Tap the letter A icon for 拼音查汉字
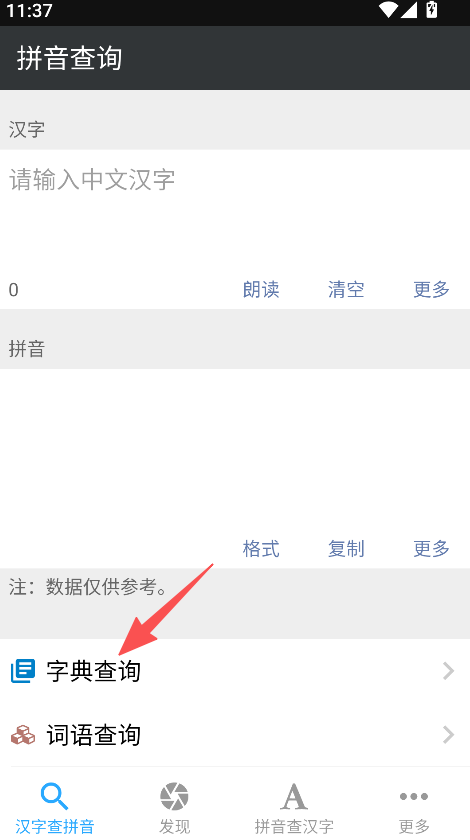This screenshot has height=840, width=470. pos(294,797)
